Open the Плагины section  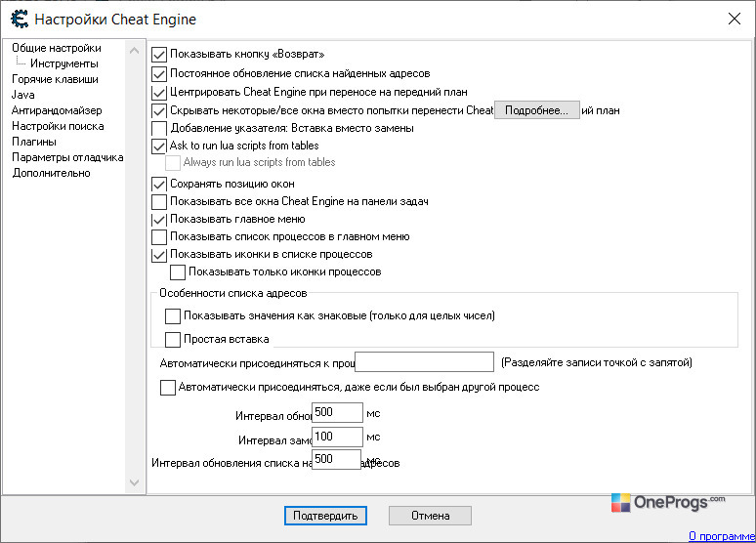point(34,142)
